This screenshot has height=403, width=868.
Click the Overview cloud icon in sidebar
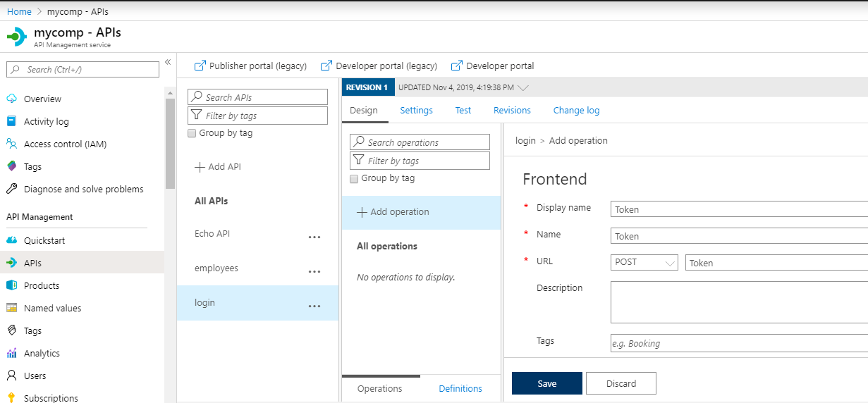11,99
